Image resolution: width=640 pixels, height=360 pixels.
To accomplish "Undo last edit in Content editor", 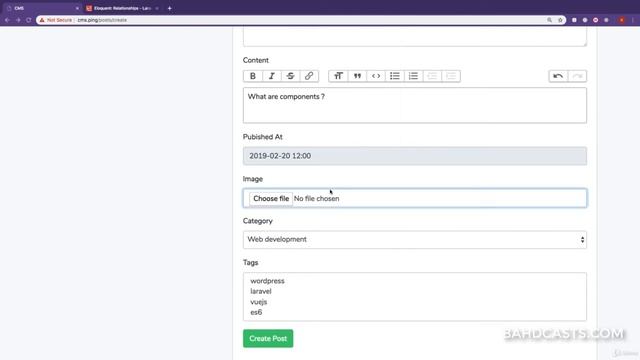I will (558, 76).
